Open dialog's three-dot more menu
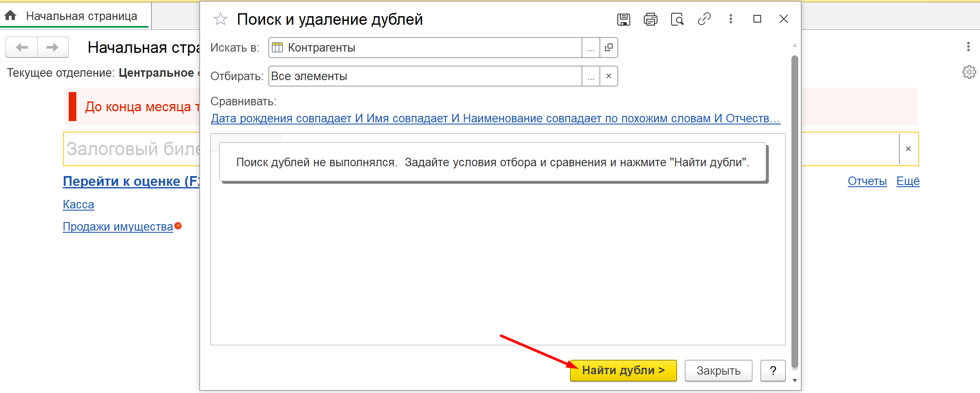The width and height of the screenshot is (980, 393). coord(731,19)
